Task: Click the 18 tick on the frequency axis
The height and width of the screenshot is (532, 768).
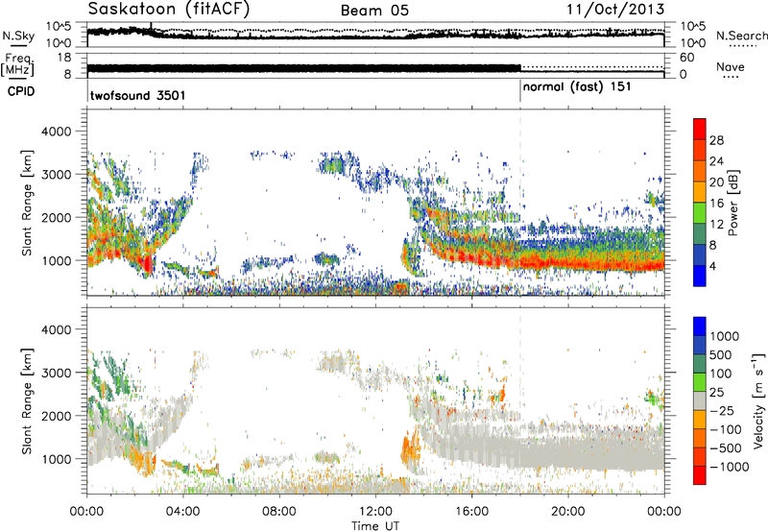Action: [64, 58]
